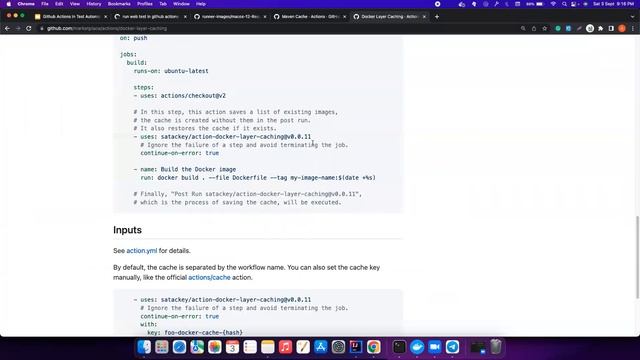Open the Apple menu
This screenshot has width=640, height=360.
(x=9, y=4)
